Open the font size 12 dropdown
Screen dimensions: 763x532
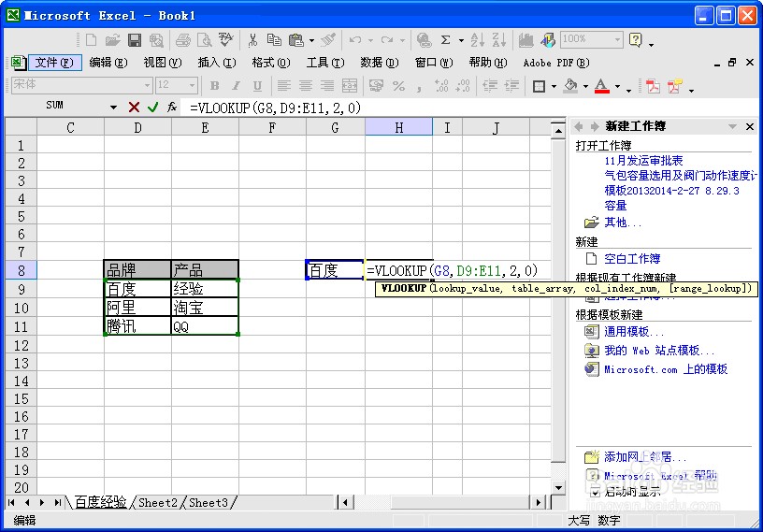coord(193,86)
